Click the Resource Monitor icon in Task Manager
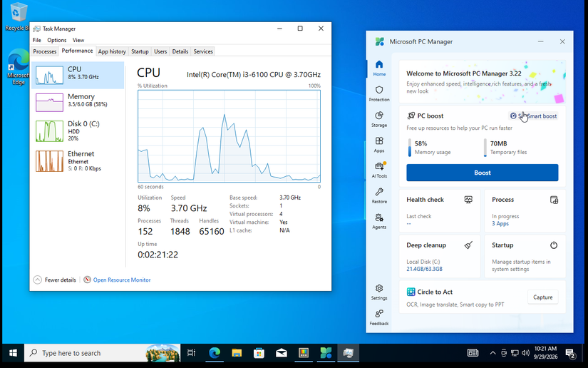The image size is (588, 368). click(x=87, y=280)
